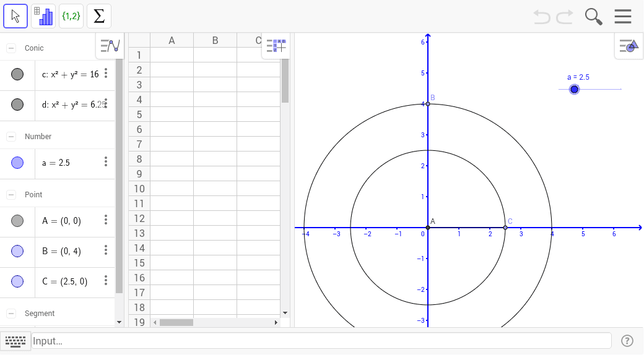Click the Algebra view scrollbar thumb
Image resolution: width=644 pixels, height=355 pixels.
(x=119, y=176)
